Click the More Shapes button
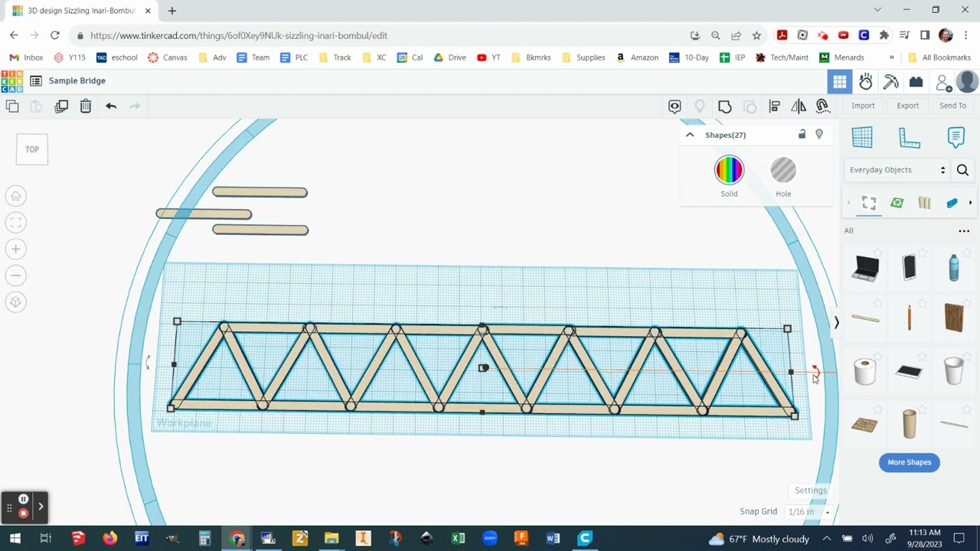Viewport: 980px width, 551px height. pos(910,462)
